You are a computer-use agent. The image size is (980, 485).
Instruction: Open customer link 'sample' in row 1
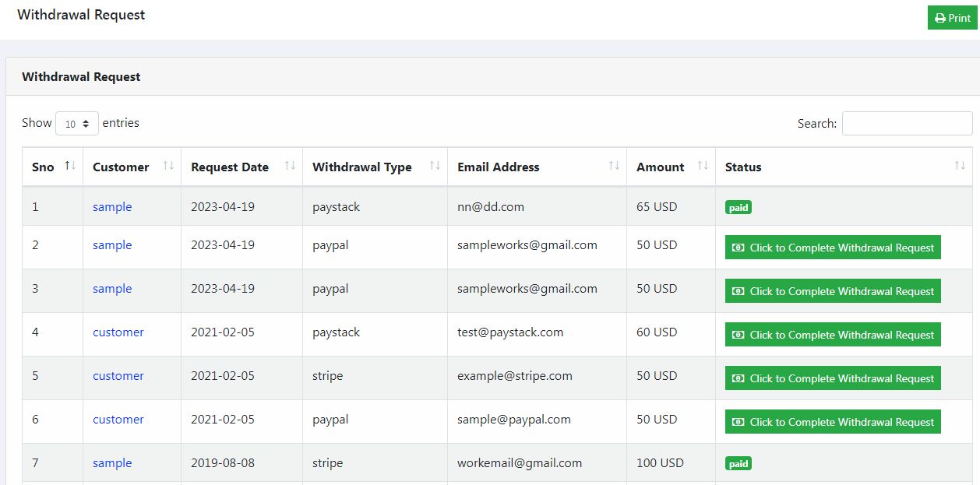pyautogui.click(x=112, y=207)
